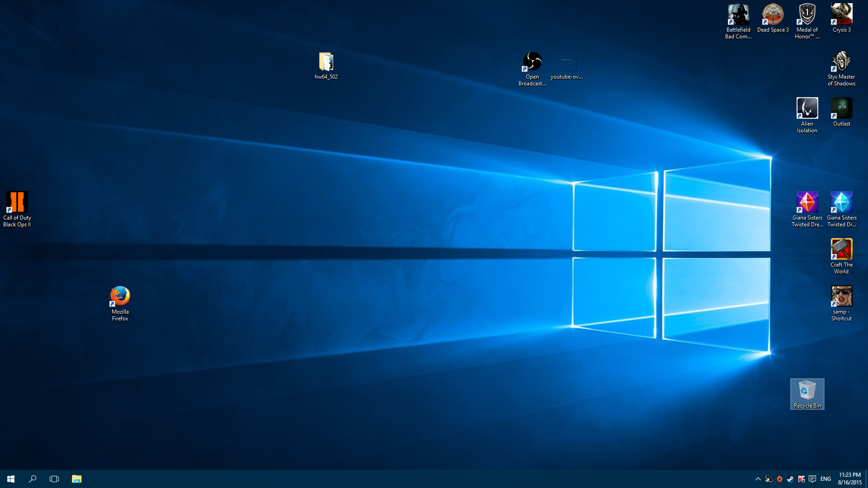Open the clock and date flyout
The height and width of the screenshot is (488, 868).
[849, 479]
